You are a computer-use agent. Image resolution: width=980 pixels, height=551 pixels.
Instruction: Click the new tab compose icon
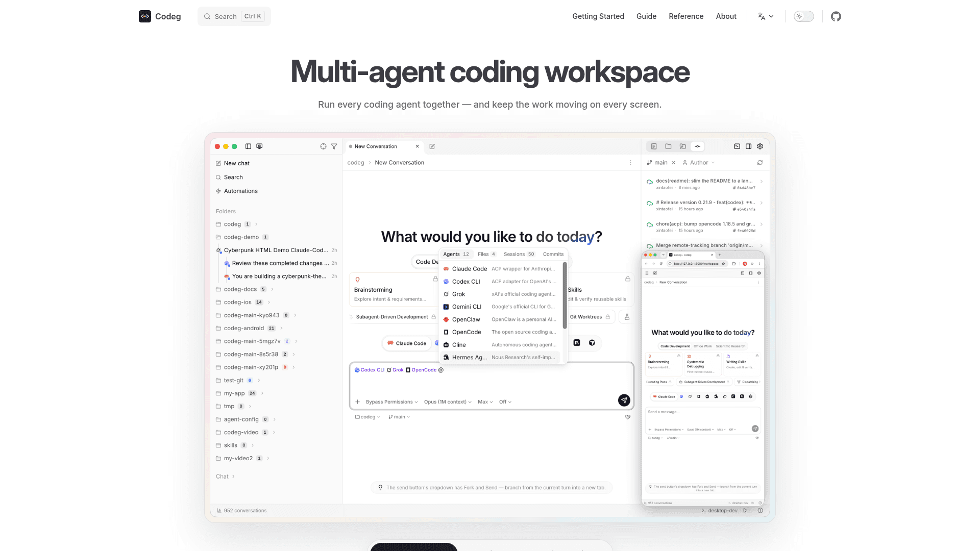coord(432,146)
